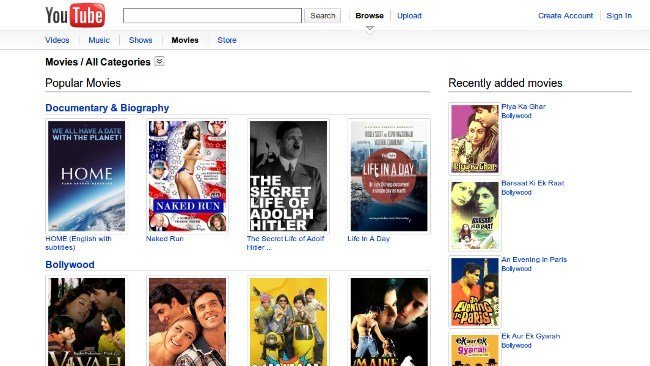Click Bollywood label under Ek Aur Ek Gyarah
The width and height of the screenshot is (650, 366).
point(517,345)
